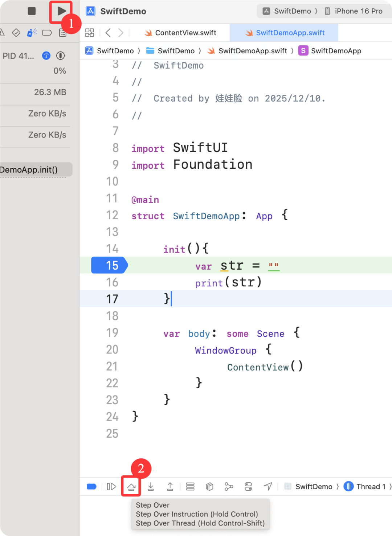The height and width of the screenshot is (536, 392).
Task: Click the 0% CPU usage indicator
Action: pos(60,70)
